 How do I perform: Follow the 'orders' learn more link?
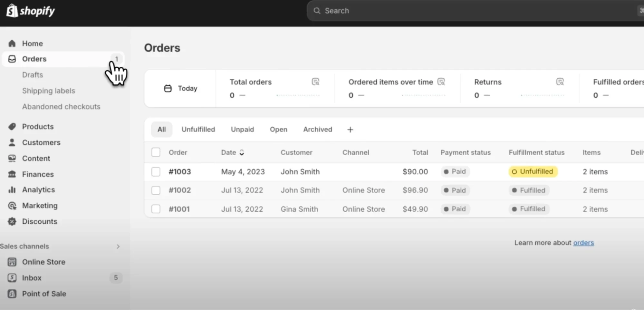point(583,243)
